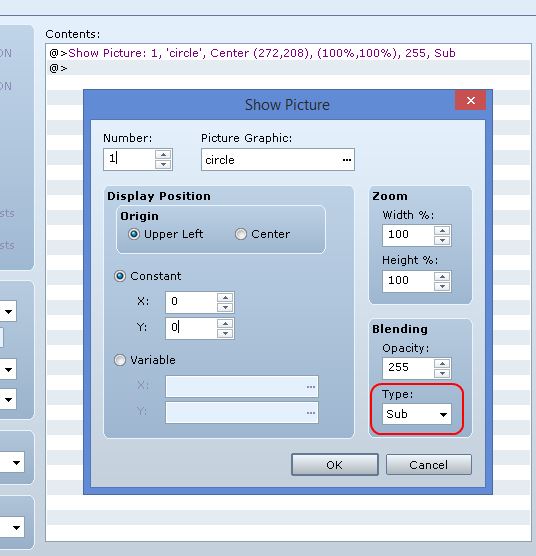Increase the Zoom Width percentage
The height and width of the screenshot is (556, 536).
(442, 230)
